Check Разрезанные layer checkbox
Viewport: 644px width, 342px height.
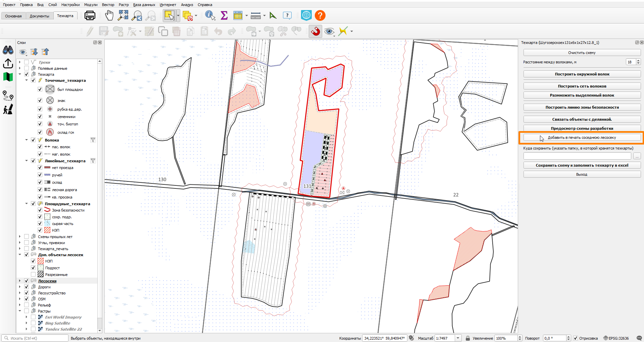[x=33, y=275]
